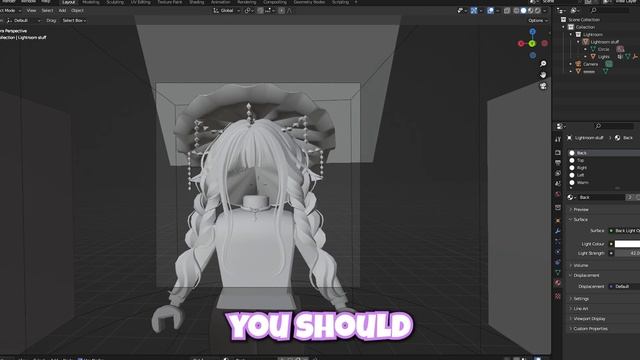Open the World properties tab icon
Viewport: 640px width, 360px height.
pos(558,194)
